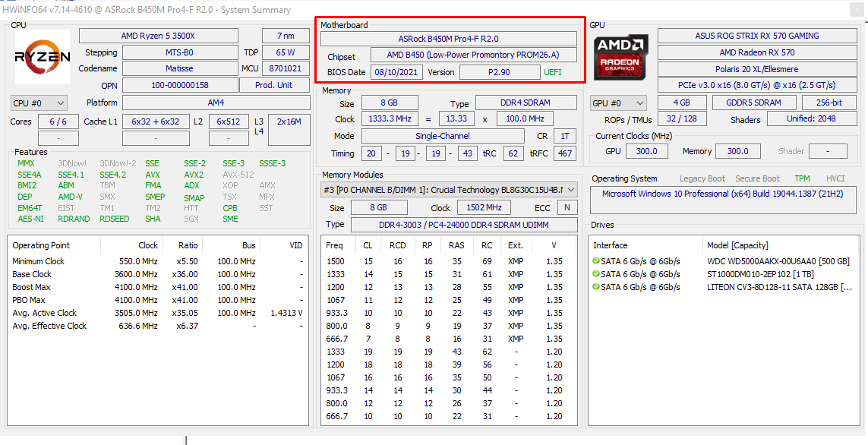Screen dimensions: 868x445
Task: Click the Secure Boot indicator
Action: point(757,178)
